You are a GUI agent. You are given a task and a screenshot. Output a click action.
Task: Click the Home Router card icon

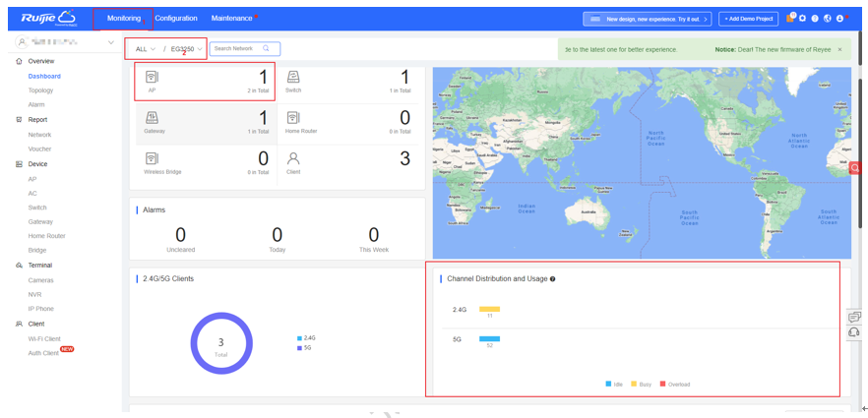click(293, 118)
